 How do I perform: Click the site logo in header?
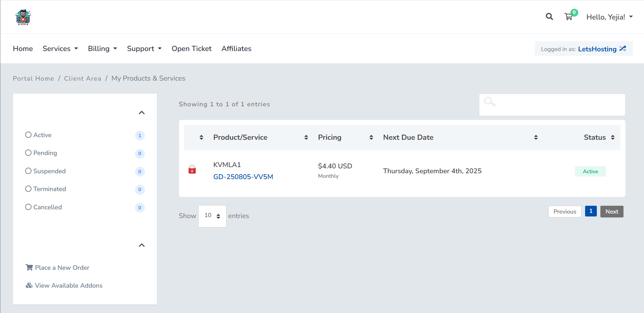point(23,17)
